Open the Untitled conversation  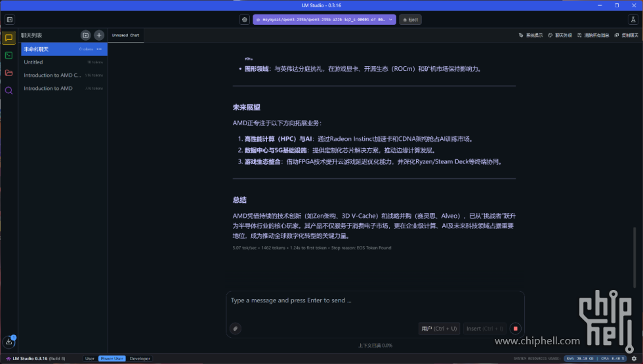[x=64, y=62]
